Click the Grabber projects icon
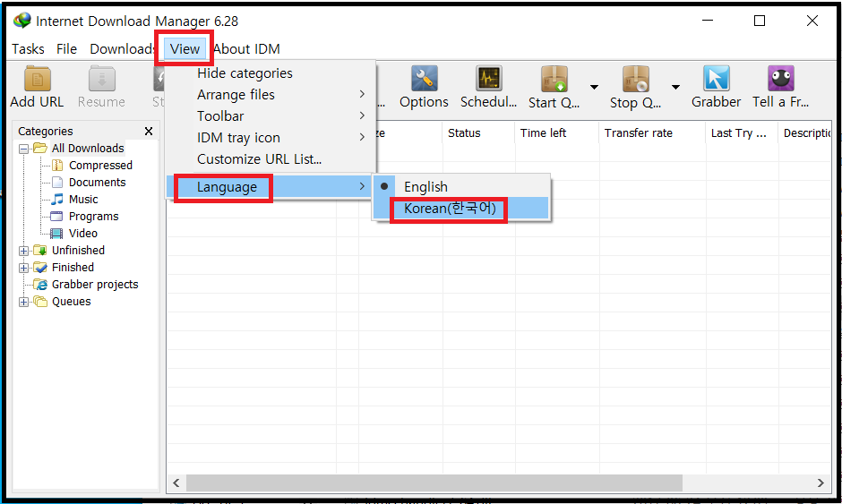Viewport: 842px width, 504px height. coord(40,285)
